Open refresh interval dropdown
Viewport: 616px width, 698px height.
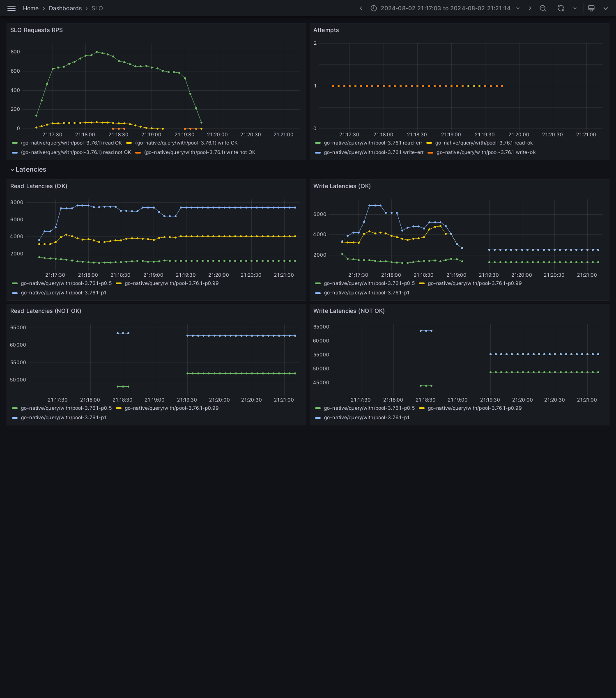coord(575,8)
